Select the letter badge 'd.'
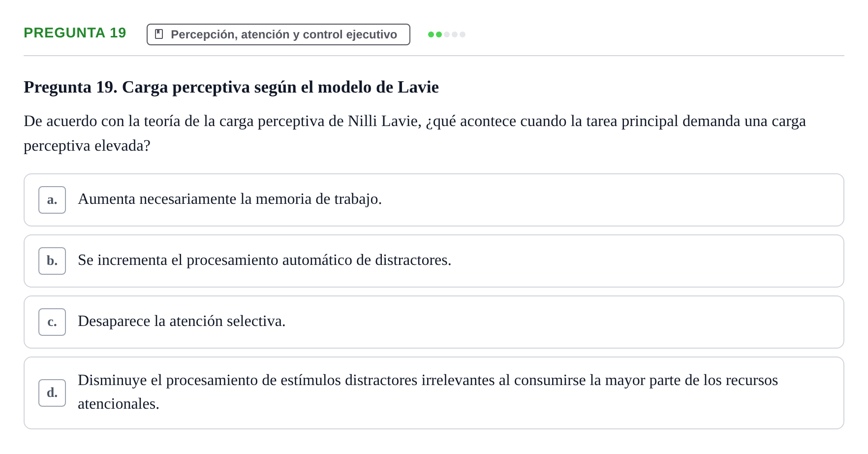Screen dimensions: 868x454 [x=52, y=393]
